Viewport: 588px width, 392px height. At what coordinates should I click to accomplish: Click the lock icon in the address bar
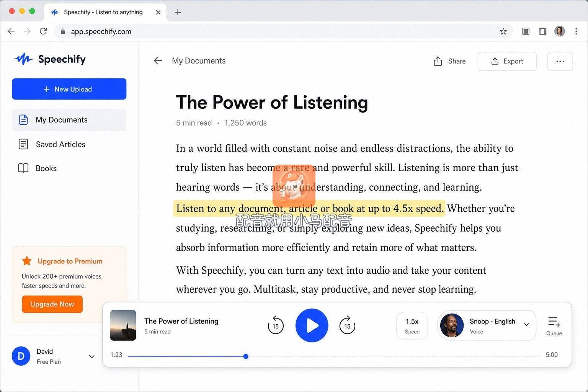(x=63, y=31)
